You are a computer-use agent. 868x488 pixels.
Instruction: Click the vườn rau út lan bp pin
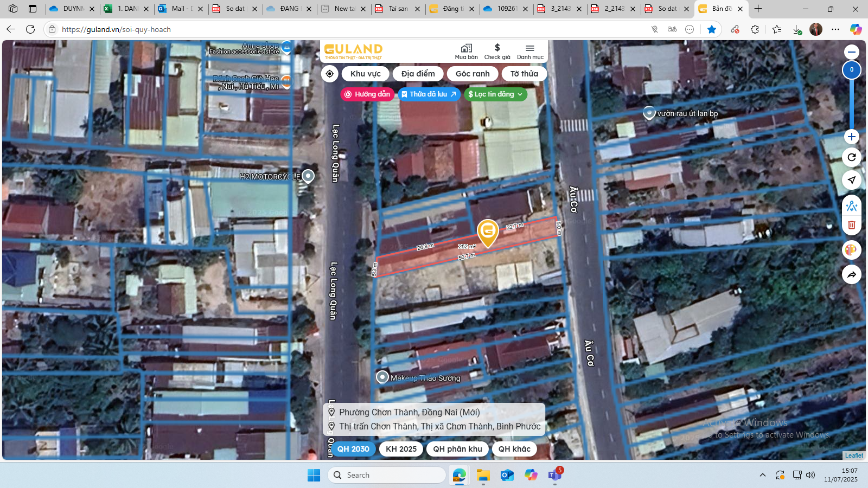[649, 113]
